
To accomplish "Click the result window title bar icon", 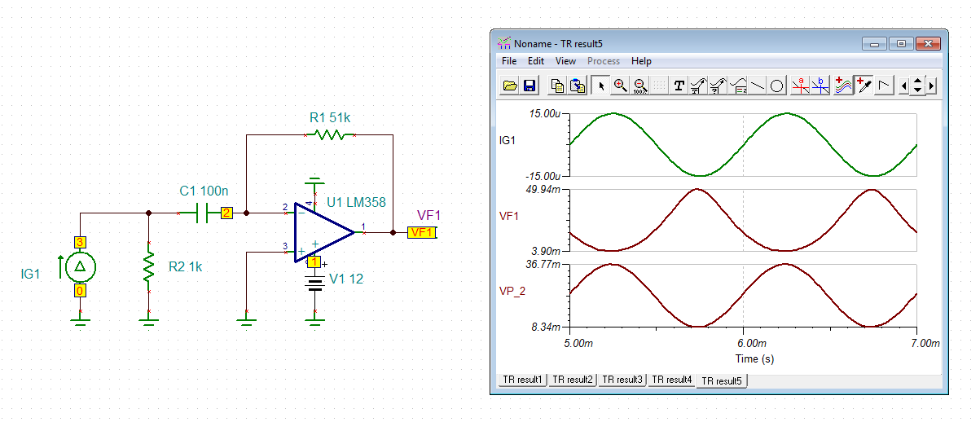I will coord(503,43).
